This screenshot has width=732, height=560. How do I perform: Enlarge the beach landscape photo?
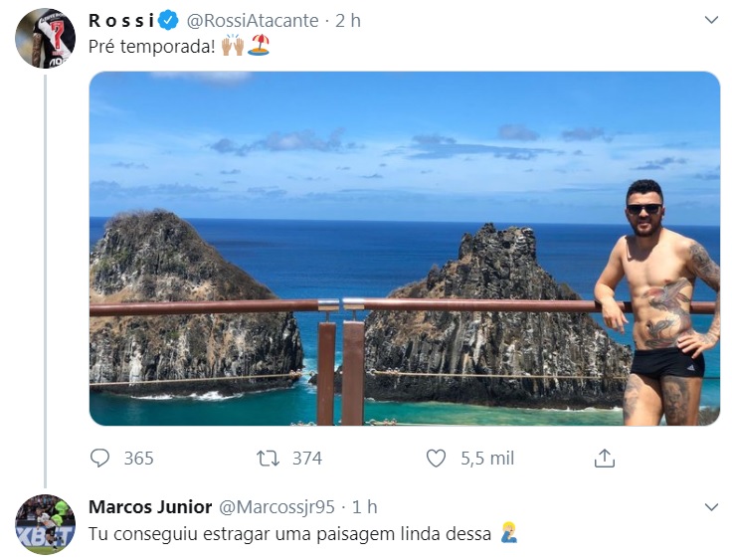pyautogui.click(x=404, y=248)
